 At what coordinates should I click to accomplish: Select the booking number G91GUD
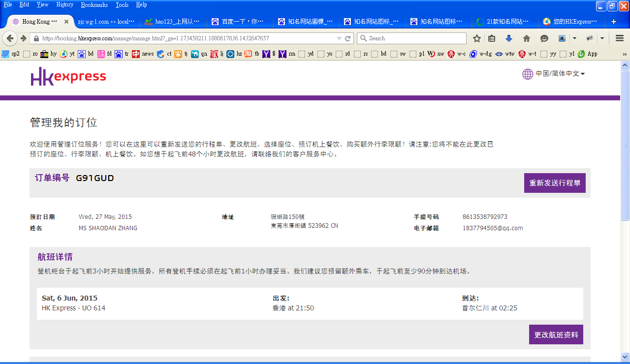95,178
